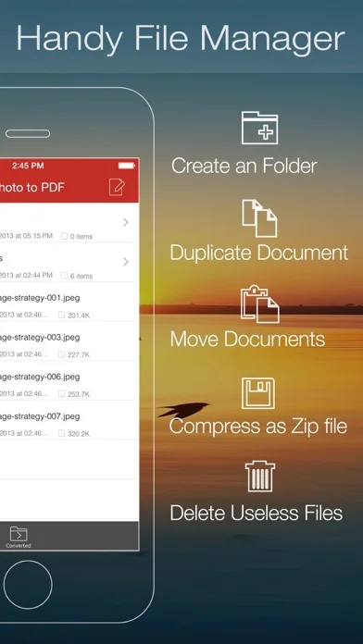Click the Create an Folder icon

[259, 128]
